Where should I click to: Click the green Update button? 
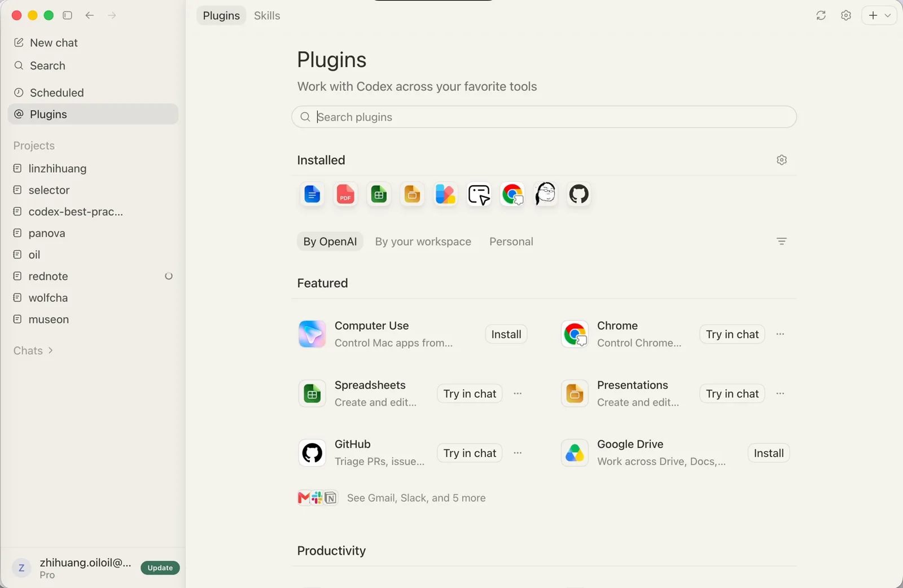click(160, 568)
